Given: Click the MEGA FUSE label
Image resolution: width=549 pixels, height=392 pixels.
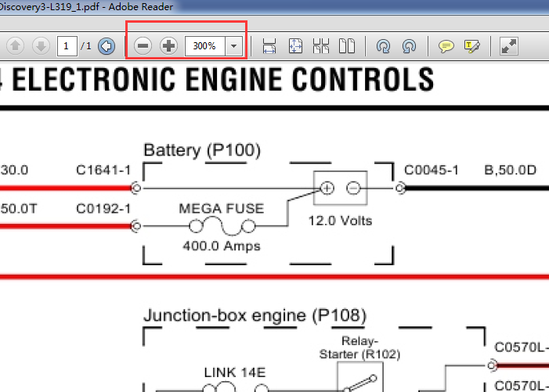Looking at the screenshot, I should (222, 209).
